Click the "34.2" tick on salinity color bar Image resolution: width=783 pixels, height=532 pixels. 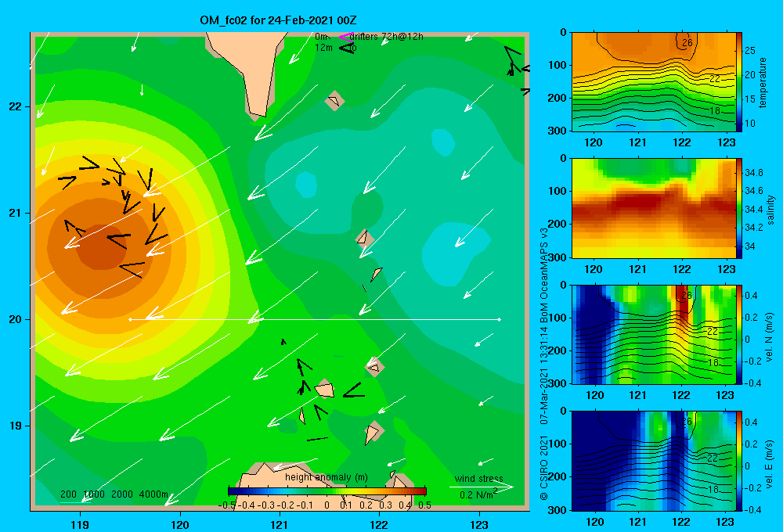coord(754,228)
